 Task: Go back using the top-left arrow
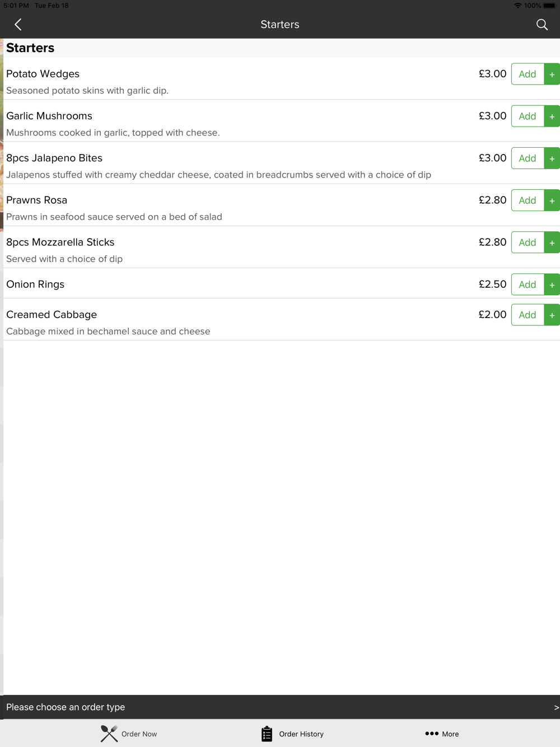pyautogui.click(x=18, y=25)
